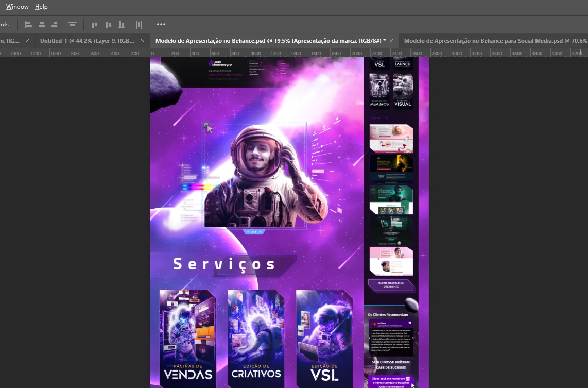The image size is (588, 388).
Task: Close the leftmost partially visible document tab
Action: pyautogui.click(x=27, y=41)
